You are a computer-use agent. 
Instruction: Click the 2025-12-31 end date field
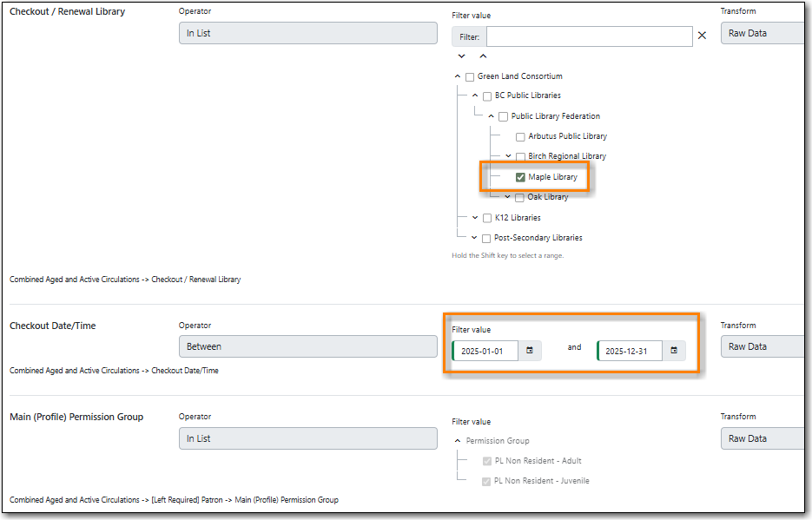click(630, 351)
